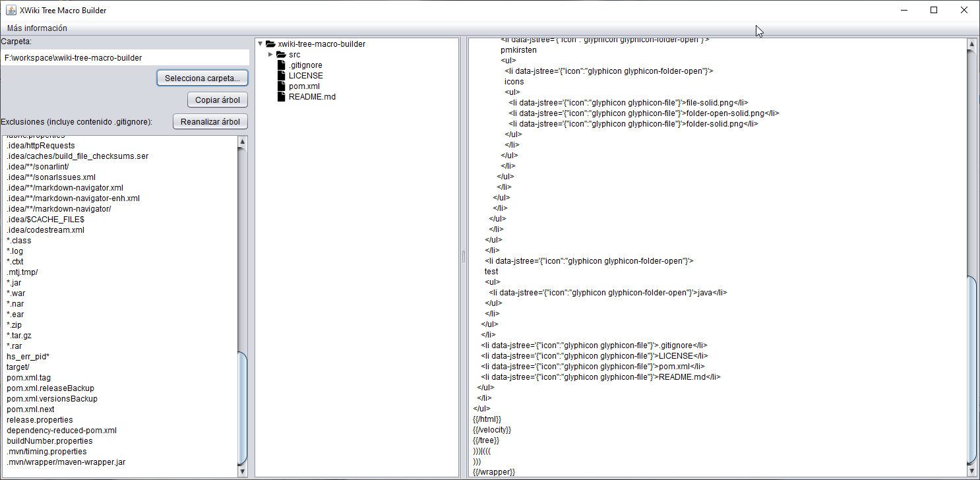
Task: Click the *.jar exclusion line
Action: pyautogui.click(x=15, y=283)
